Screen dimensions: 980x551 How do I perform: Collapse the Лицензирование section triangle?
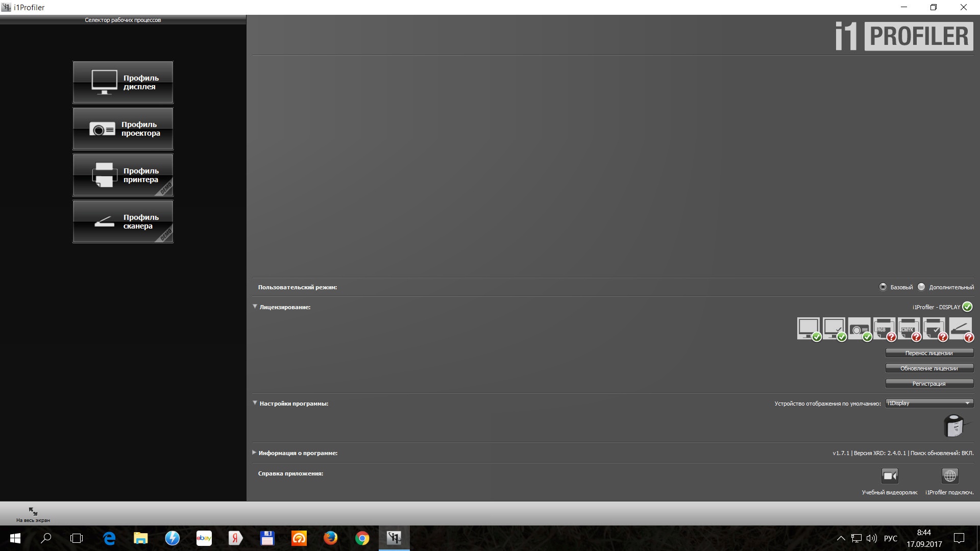255,307
